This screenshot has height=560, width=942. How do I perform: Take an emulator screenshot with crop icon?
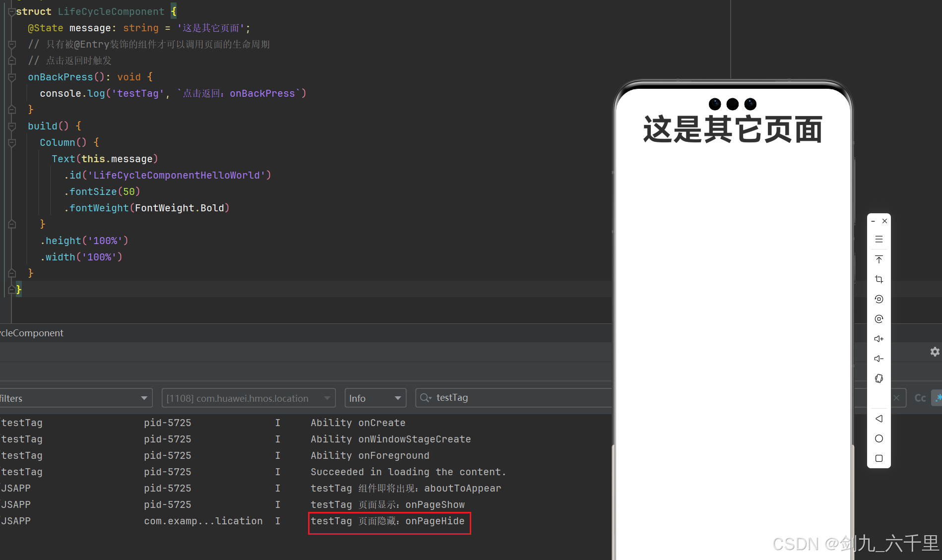[879, 279]
